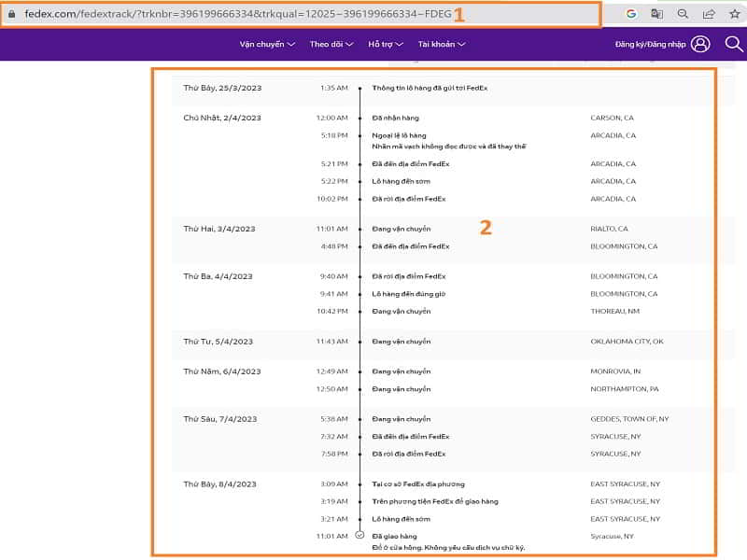Click the delivered checkmark timeline marker
The width and height of the screenshot is (747, 560).
(359, 536)
